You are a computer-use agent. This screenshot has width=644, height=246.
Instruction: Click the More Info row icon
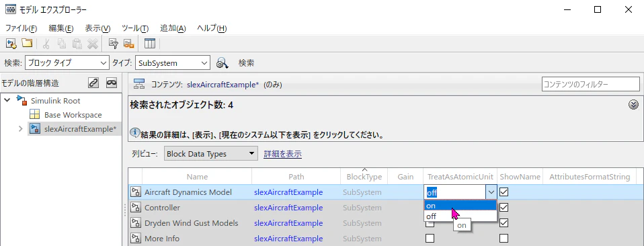tap(136, 239)
